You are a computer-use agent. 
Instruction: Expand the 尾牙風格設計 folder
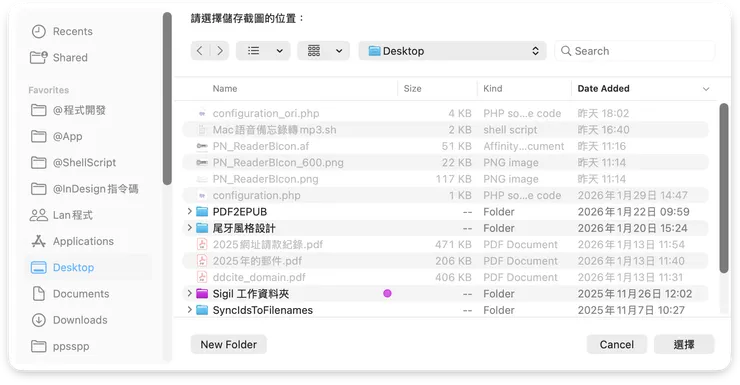click(189, 228)
